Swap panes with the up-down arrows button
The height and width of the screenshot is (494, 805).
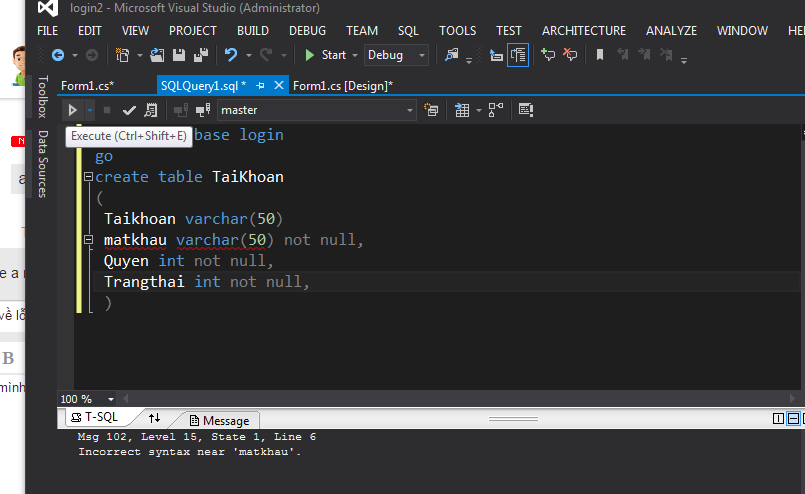[154, 419]
